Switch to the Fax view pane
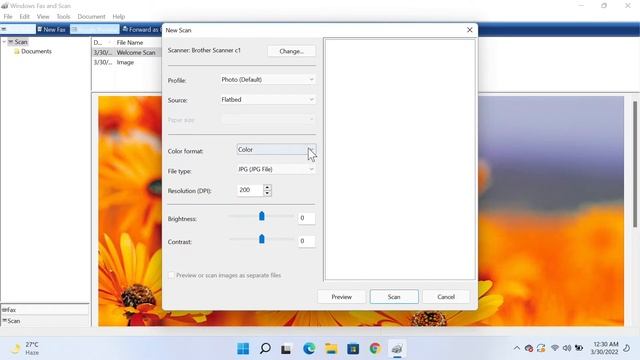Screen dimensions: 640x360 pos(45,310)
